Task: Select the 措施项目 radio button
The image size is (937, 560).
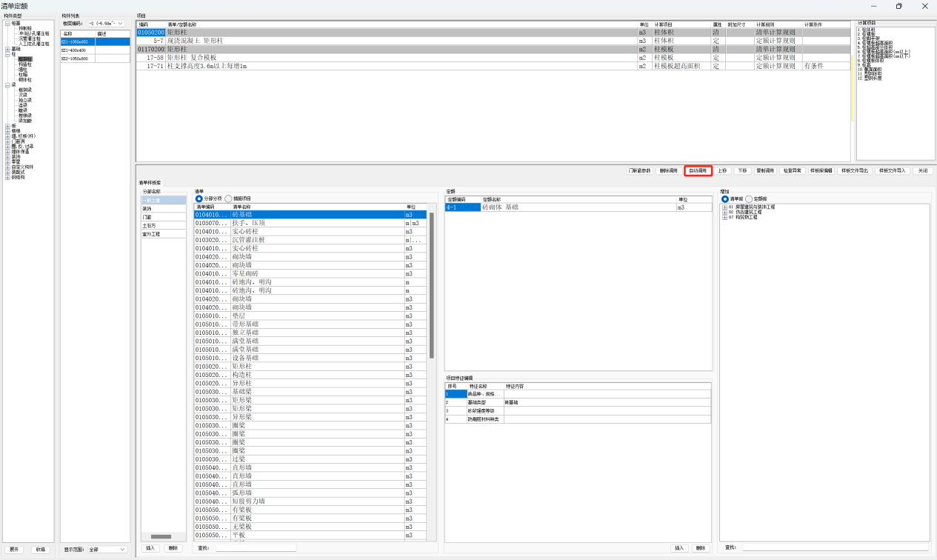Action: tap(229, 199)
